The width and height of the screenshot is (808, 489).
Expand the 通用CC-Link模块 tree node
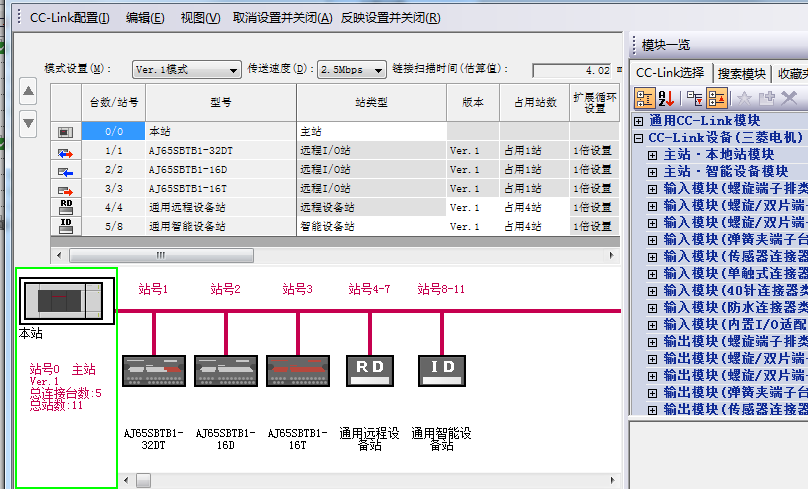click(x=639, y=121)
